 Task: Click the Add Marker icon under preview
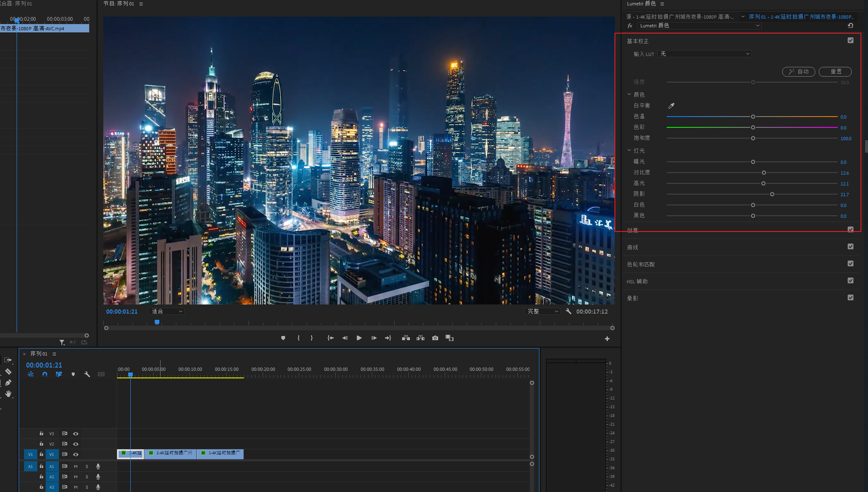tap(283, 338)
